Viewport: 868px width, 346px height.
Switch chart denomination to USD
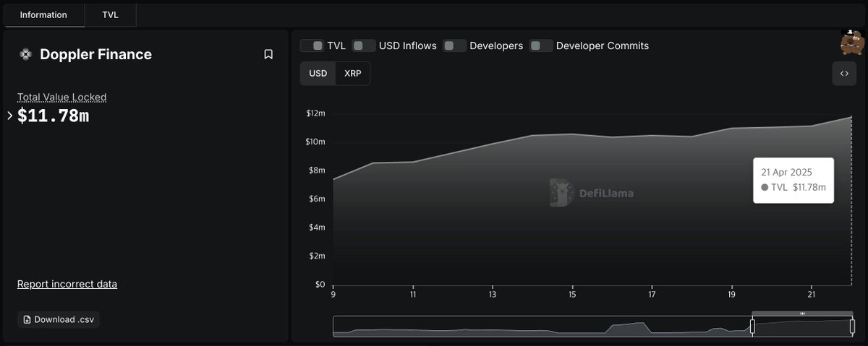point(318,74)
